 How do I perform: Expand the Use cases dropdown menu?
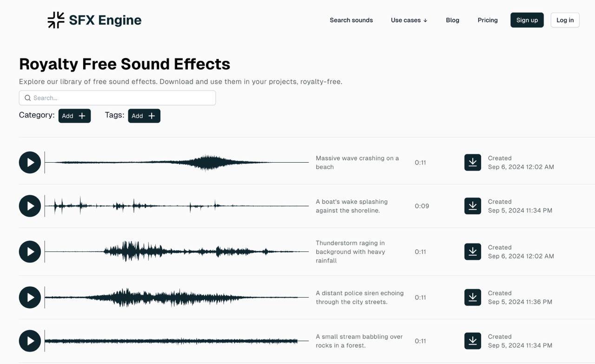click(x=409, y=20)
